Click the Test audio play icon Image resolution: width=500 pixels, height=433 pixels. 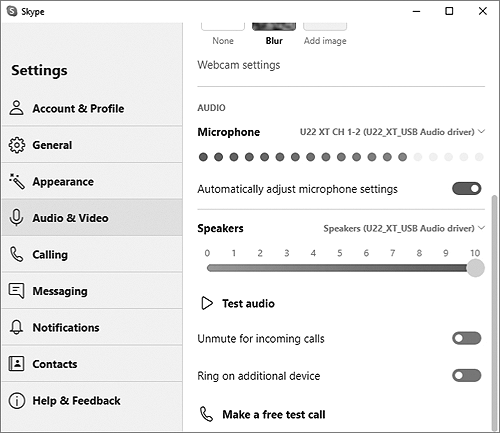[207, 303]
